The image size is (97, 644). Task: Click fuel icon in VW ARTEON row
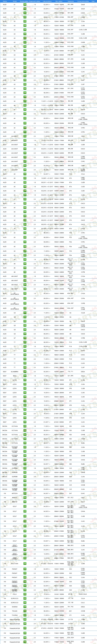25,494
